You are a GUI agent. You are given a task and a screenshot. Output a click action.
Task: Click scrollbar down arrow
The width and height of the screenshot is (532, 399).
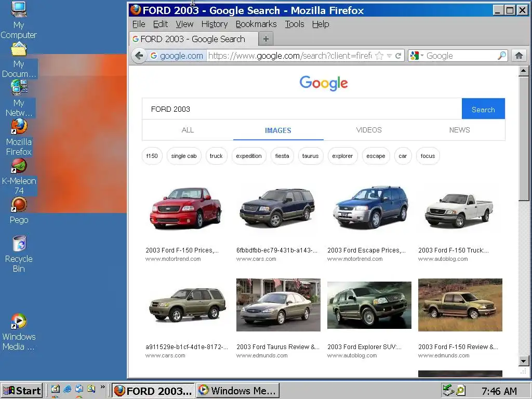pos(524,362)
